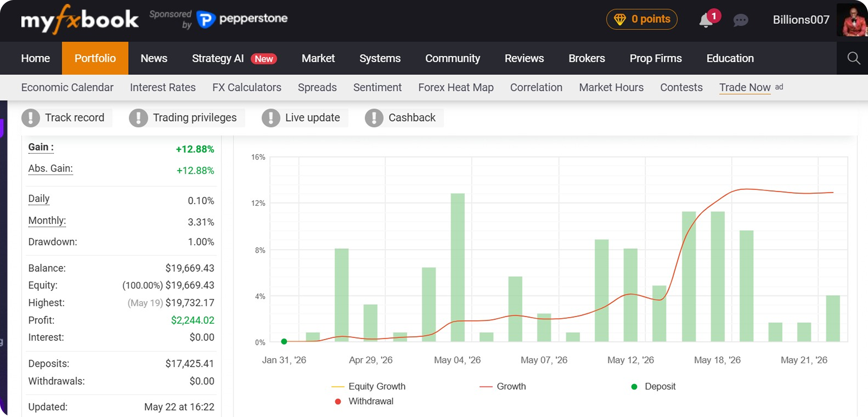
Task: Toggle the Growth line in legend
Action: point(502,386)
